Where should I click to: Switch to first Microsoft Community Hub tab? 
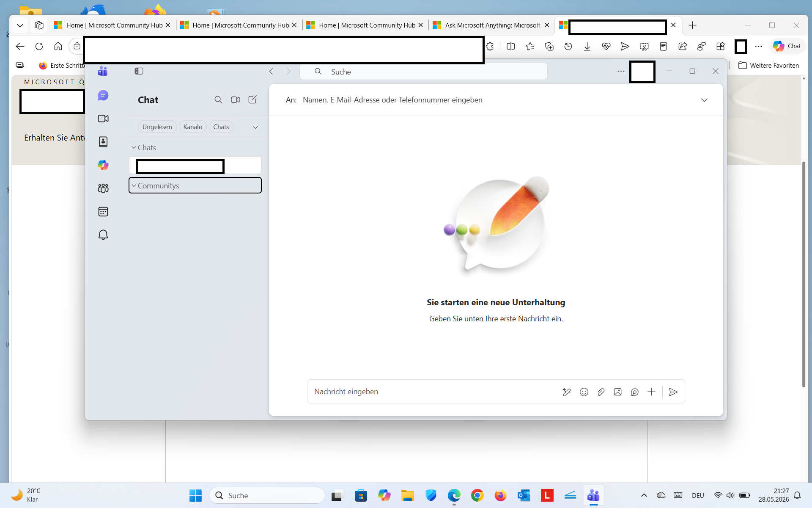click(x=112, y=25)
